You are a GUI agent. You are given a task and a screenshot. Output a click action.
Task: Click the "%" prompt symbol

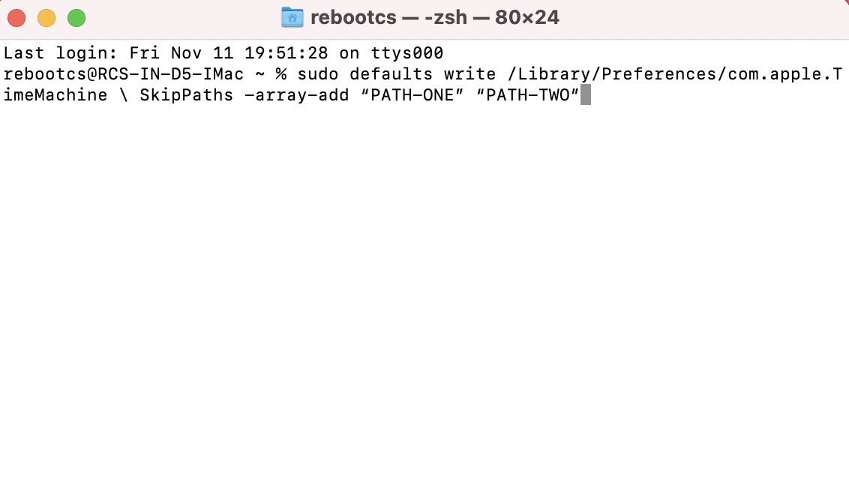point(281,74)
